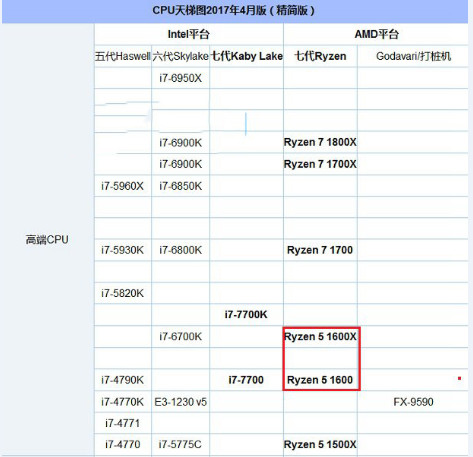Viewport: 473px width, 457px height.
Task: Click the 七代Ryzen column header
Action: tap(320, 56)
